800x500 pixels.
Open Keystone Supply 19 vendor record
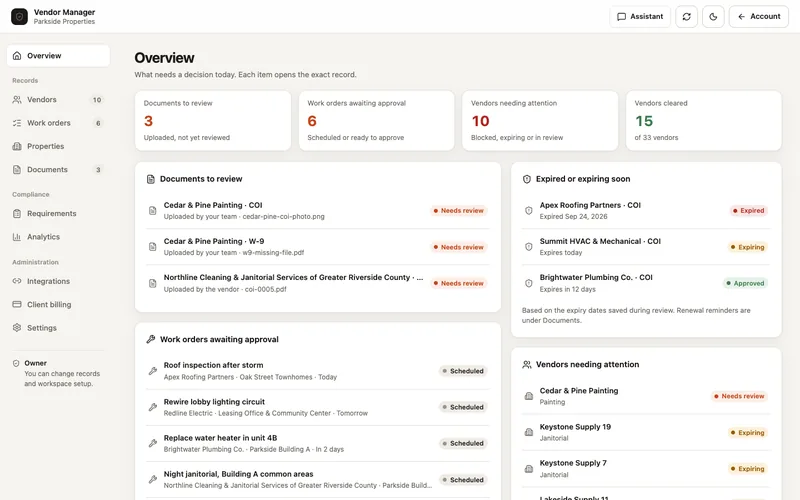click(646, 432)
